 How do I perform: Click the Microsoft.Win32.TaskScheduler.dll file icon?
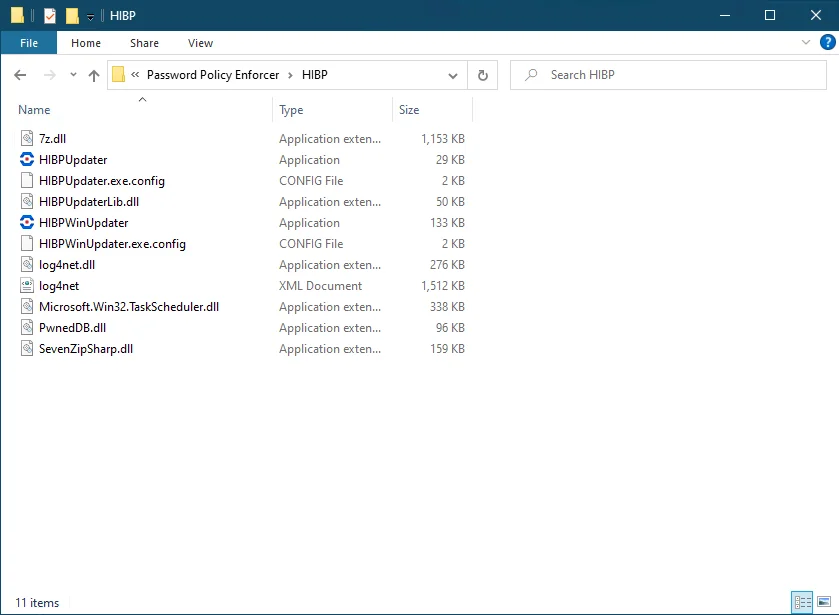27,307
